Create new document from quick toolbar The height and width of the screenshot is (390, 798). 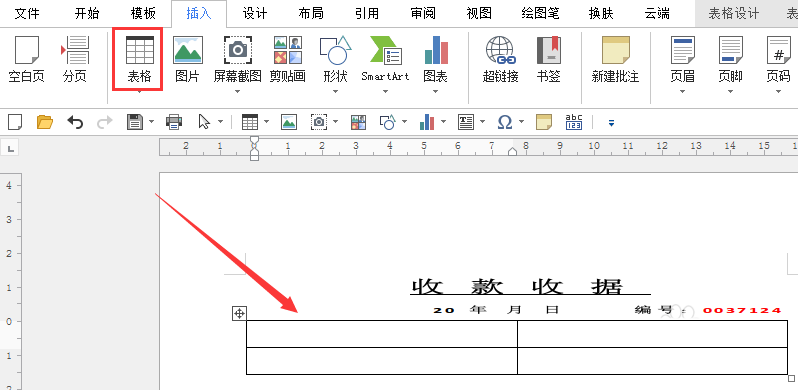(x=15, y=122)
